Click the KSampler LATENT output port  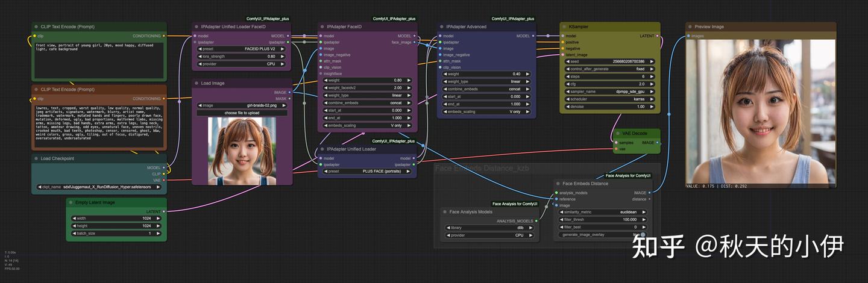[x=657, y=36]
